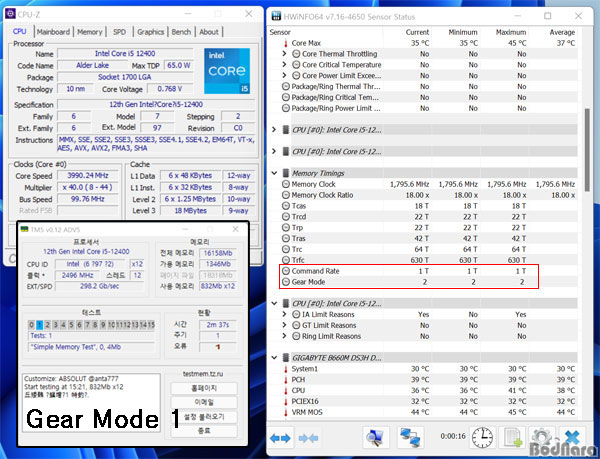
Task: Click the Bus Speed value 99.76 MHz
Action: [88, 199]
